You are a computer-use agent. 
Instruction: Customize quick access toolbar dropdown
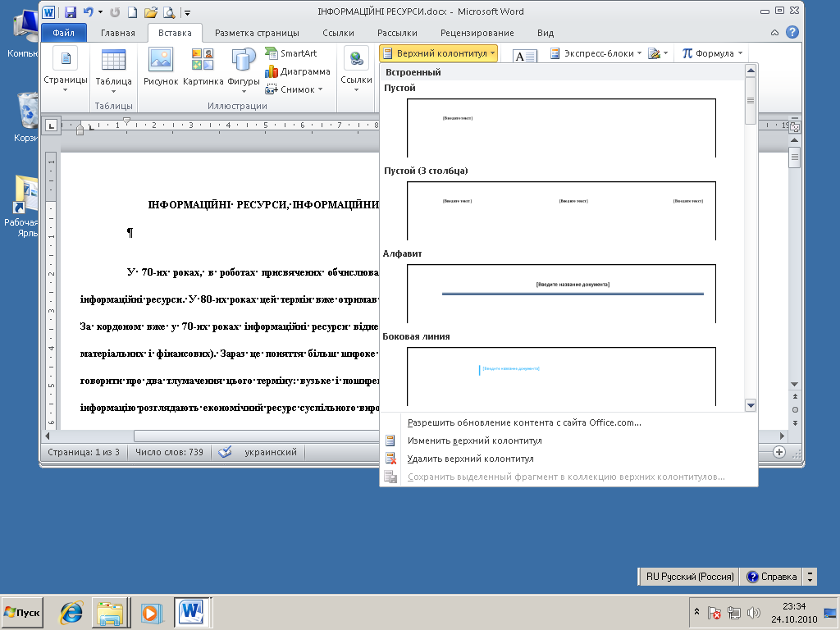click(x=188, y=12)
